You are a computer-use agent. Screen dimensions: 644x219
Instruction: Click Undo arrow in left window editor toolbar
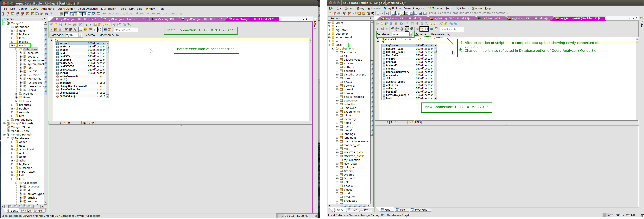tap(104, 25)
